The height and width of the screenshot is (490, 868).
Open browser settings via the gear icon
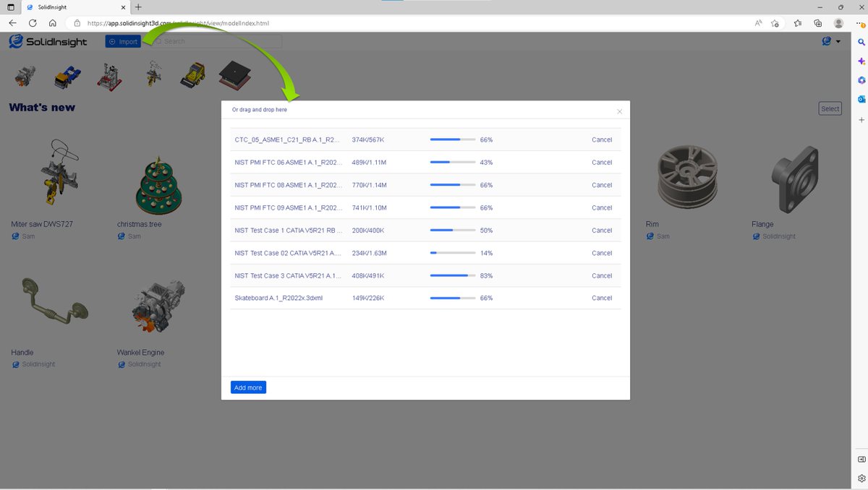point(861,478)
